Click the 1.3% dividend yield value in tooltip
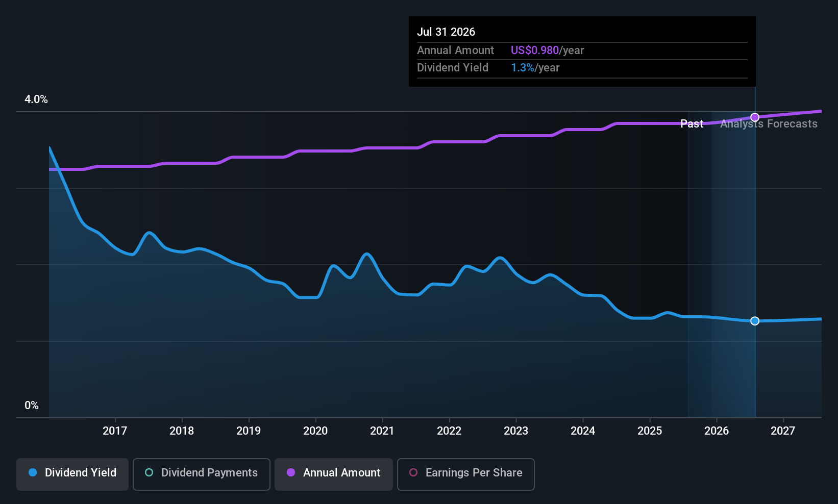This screenshot has height=504, width=838. pyautogui.click(x=522, y=68)
